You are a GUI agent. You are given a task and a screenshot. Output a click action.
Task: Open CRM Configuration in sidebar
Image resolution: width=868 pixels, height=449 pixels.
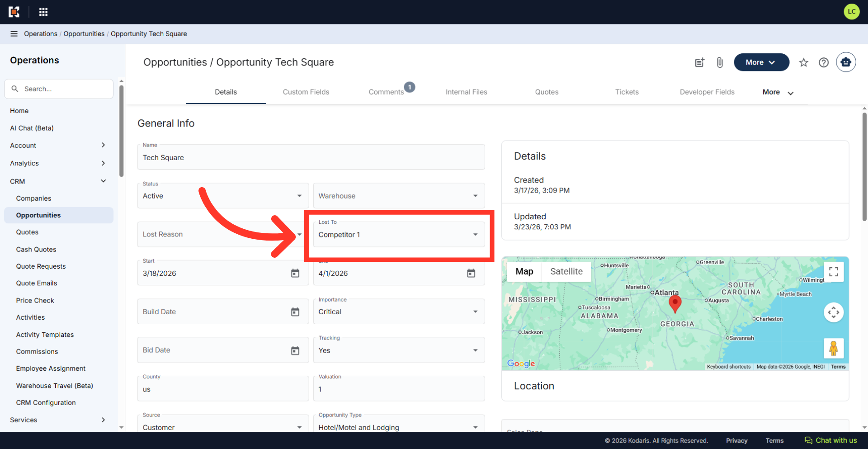(58, 402)
